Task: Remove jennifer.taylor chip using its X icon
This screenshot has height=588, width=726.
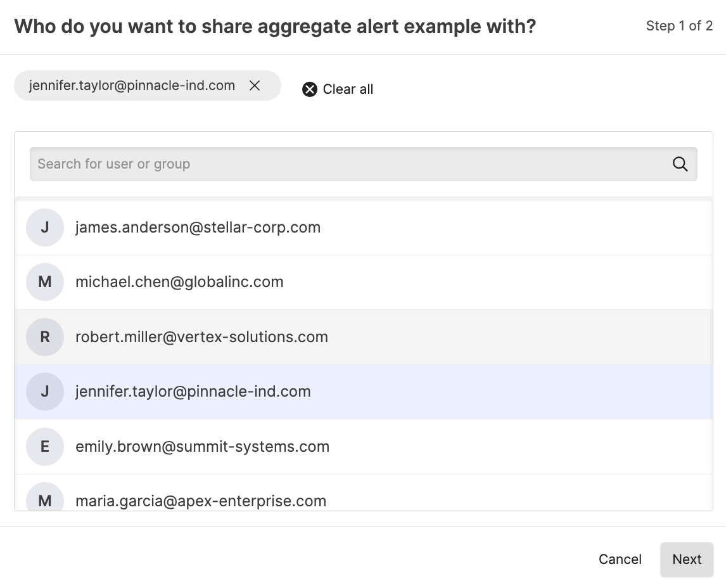Action: point(255,86)
